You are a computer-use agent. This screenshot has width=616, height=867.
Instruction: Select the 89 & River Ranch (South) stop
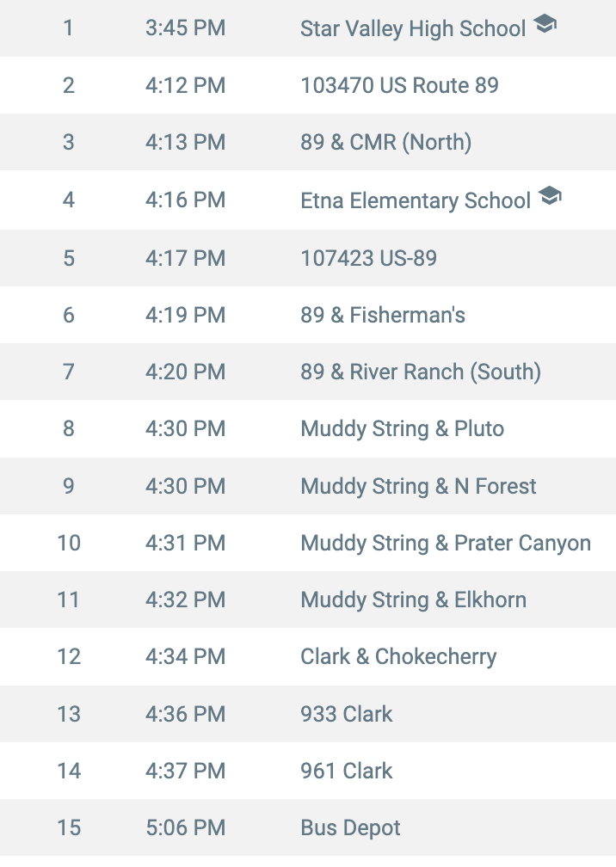pyautogui.click(x=421, y=372)
